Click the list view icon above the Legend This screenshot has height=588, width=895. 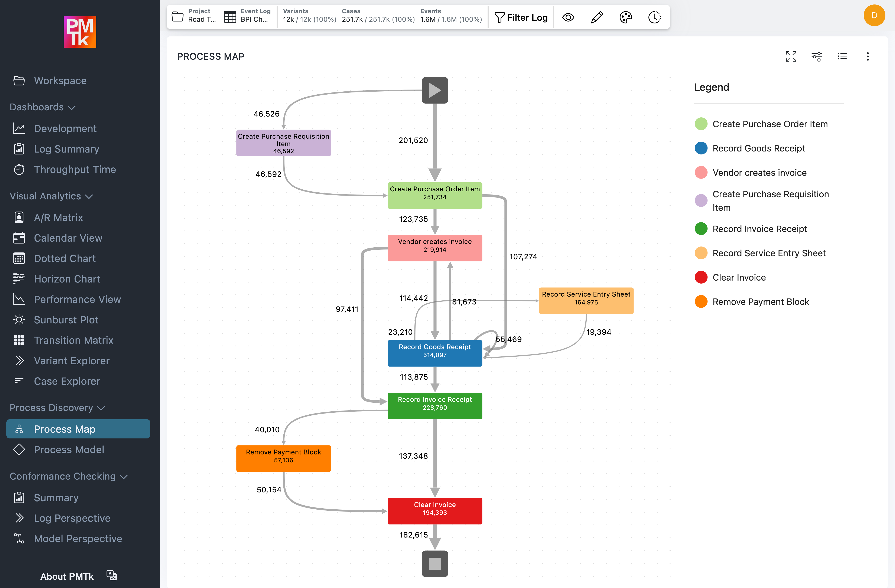[x=842, y=56]
